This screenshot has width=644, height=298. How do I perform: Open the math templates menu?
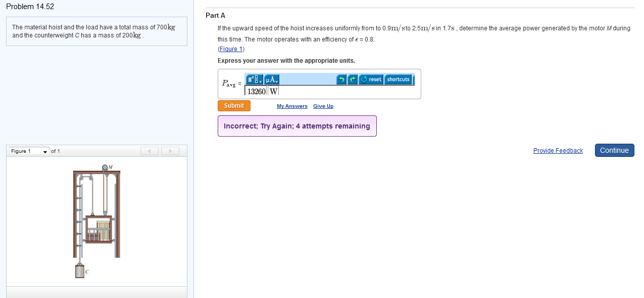[x=255, y=79]
